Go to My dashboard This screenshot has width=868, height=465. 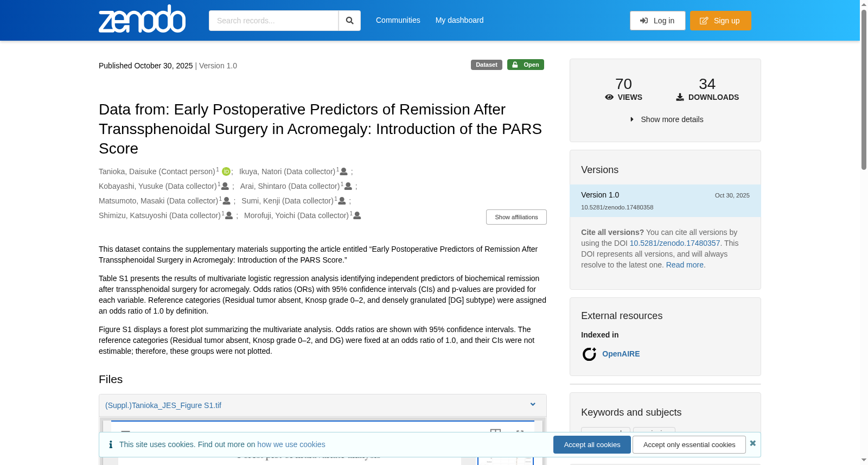pyautogui.click(x=459, y=20)
